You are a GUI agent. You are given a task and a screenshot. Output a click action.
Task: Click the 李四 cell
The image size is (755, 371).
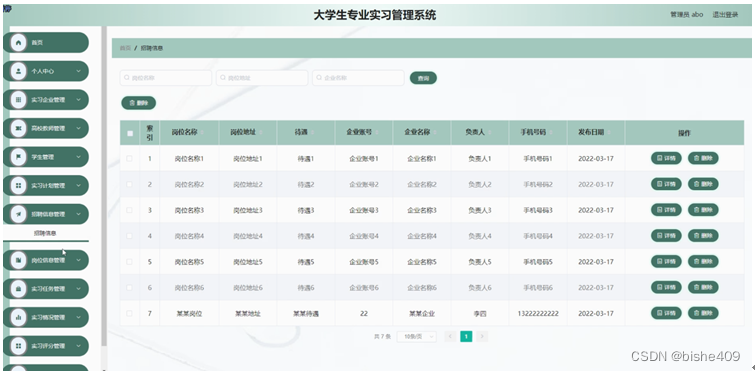[x=480, y=314]
